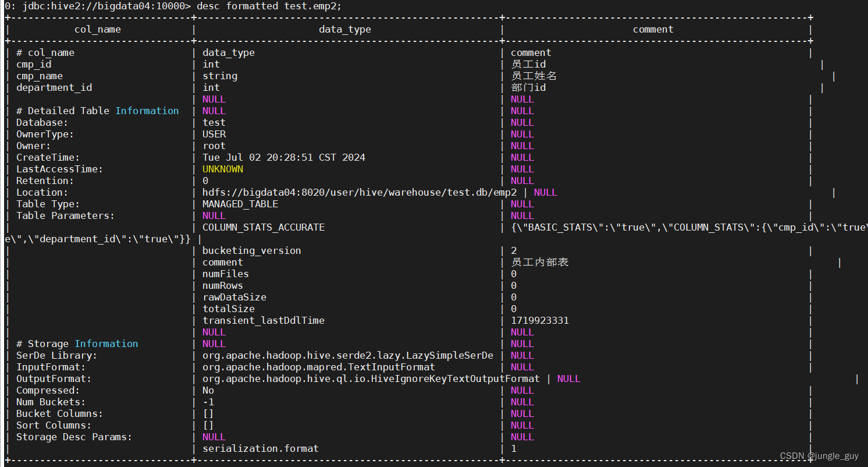Click the '# Detailed Table Information' heading

(98, 111)
